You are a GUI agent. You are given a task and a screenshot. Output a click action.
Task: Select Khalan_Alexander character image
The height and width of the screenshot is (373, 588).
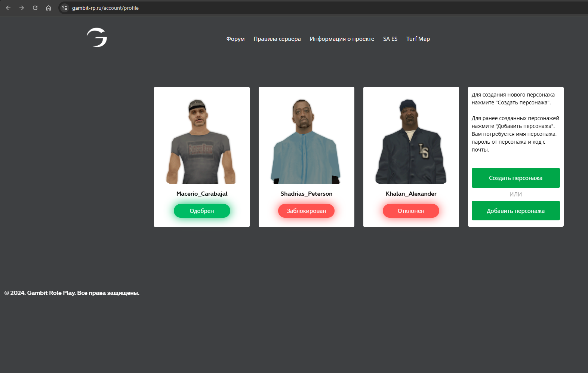(x=411, y=142)
